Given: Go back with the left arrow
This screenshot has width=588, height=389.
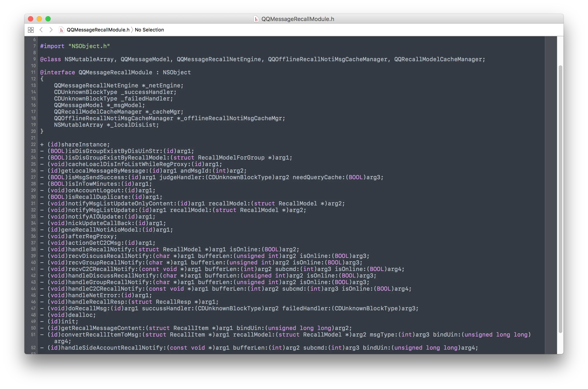Looking at the screenshot, I should coord(41,30).
